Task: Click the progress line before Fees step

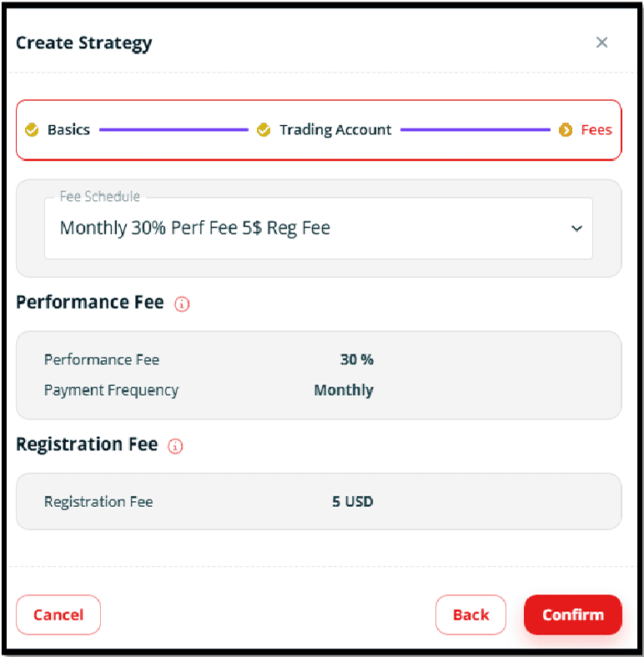Action: (475, 130)
